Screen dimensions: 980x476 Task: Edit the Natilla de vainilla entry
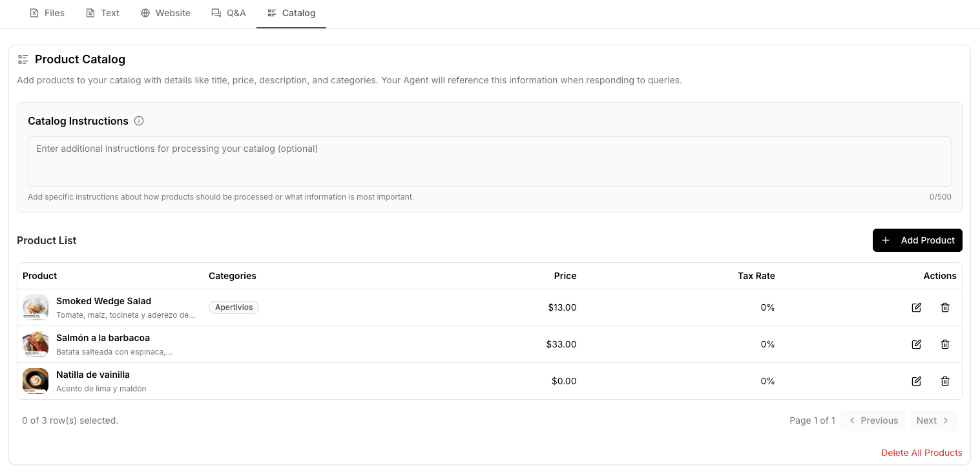click(x=916, y=381)
